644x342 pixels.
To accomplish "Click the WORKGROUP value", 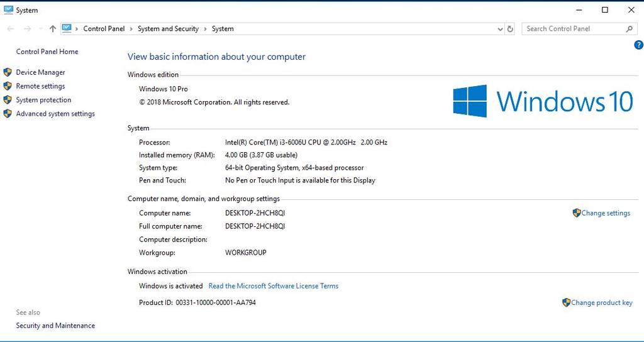I will click(246, 253).
